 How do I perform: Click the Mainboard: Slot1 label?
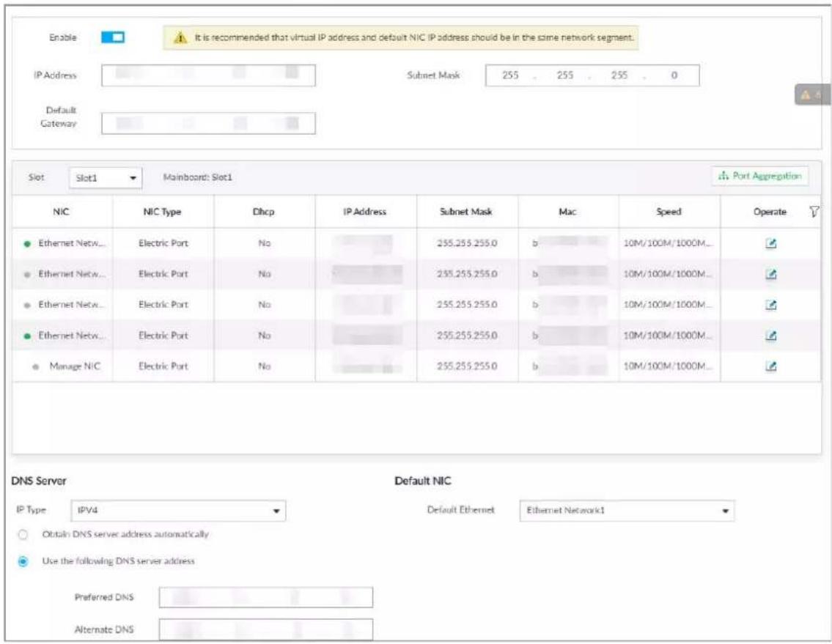point(197,177)
